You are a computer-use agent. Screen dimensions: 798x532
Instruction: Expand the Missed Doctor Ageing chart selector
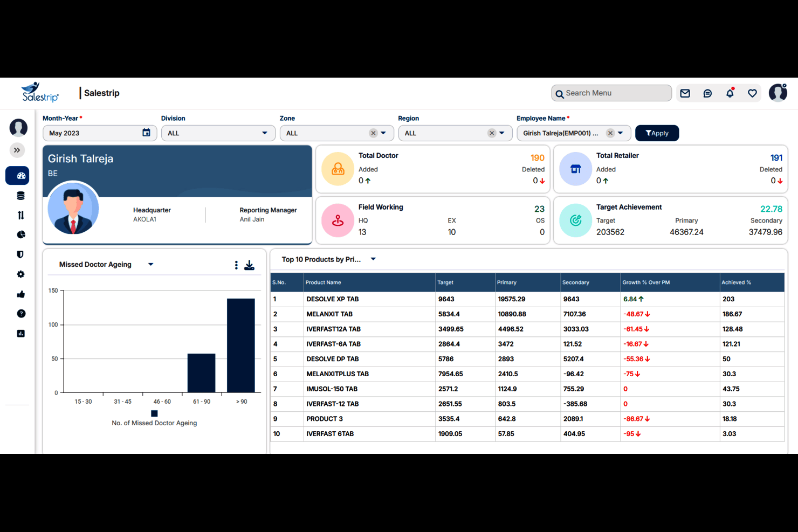click(150, 264)
